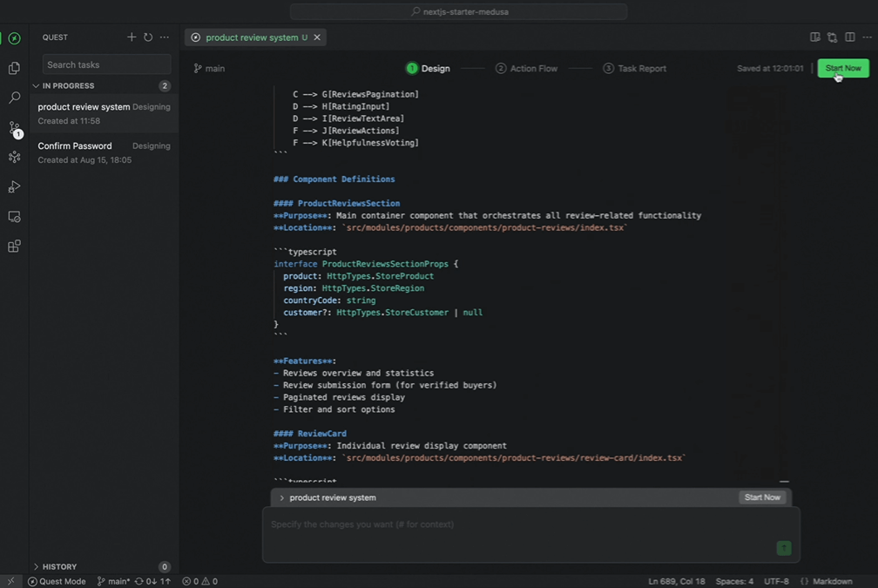Open Source Control with the 1 badge
The image size is (878, 588).
point(15,129)
